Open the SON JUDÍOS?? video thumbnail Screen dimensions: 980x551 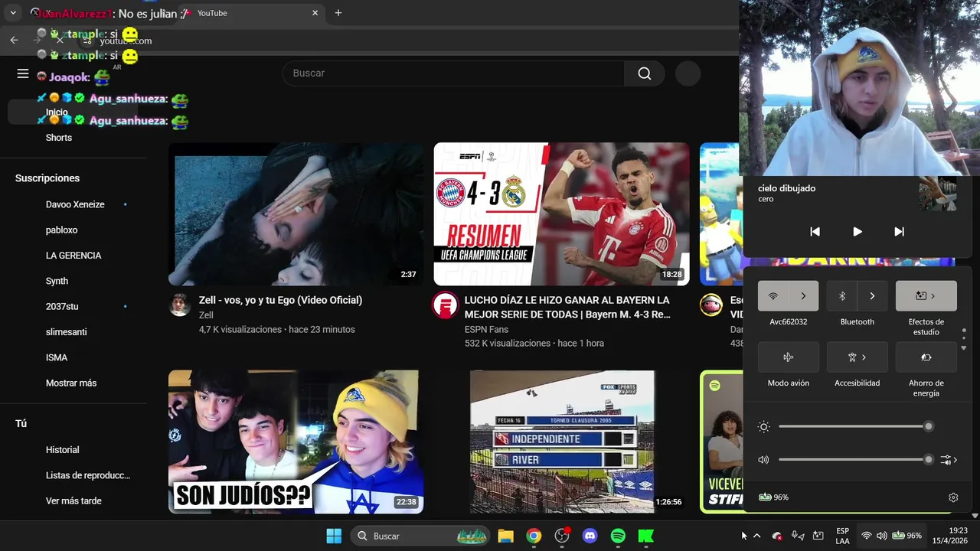[x=296, y=442]
